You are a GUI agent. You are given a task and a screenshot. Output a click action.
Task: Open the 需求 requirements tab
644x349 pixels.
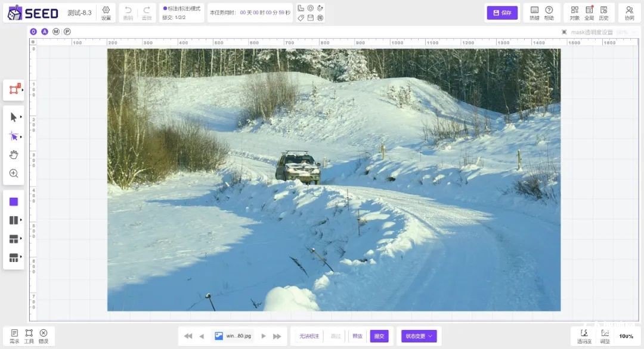click(14, 336)
